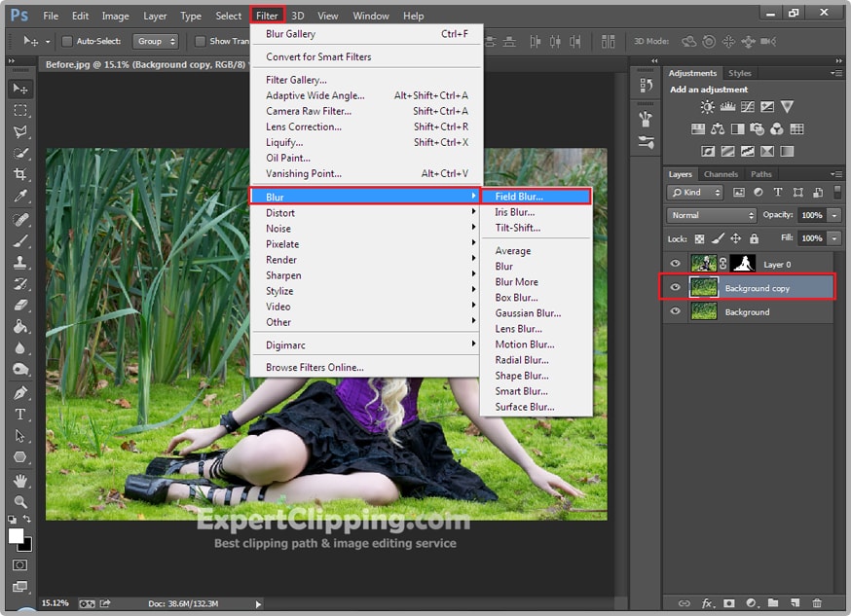The width and height of the screenshot is (851, 616).
Task: Click the foreground color swatch
Action: point(17,536)
